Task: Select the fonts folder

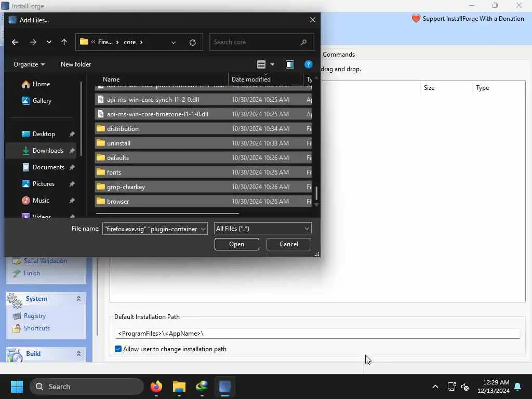Action: coord(203,172)
